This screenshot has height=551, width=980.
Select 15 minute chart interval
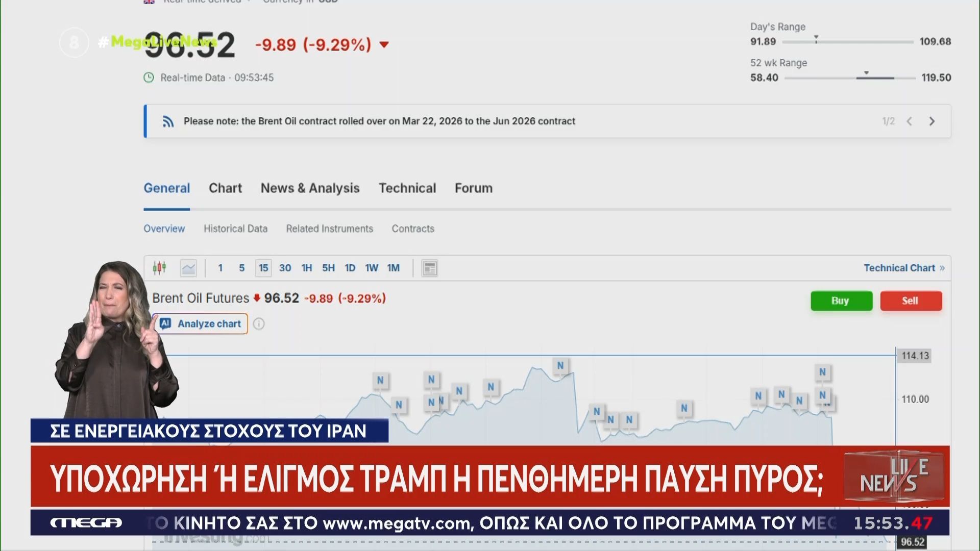[263, 268]
